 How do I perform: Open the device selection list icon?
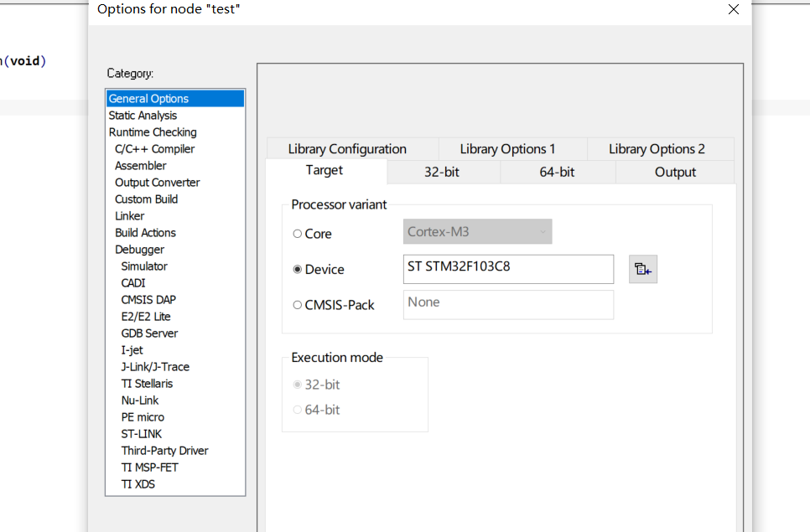click(x=642, y=269)
